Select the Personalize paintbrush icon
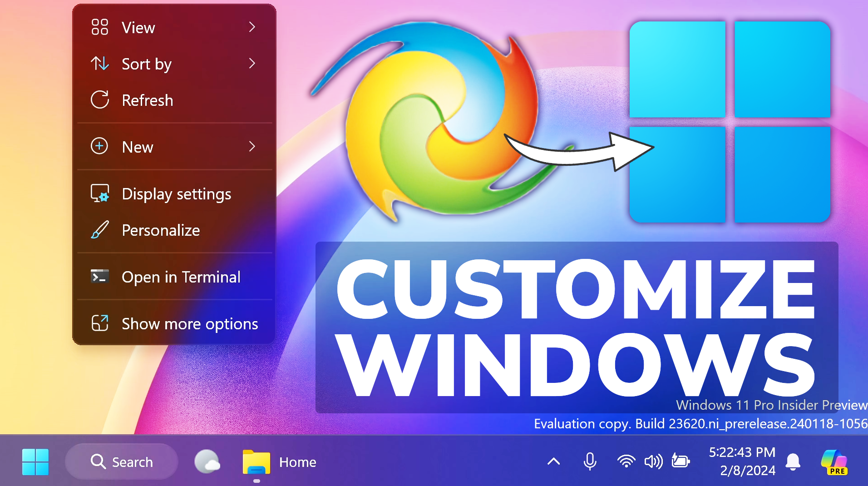 tap(100, 230)
